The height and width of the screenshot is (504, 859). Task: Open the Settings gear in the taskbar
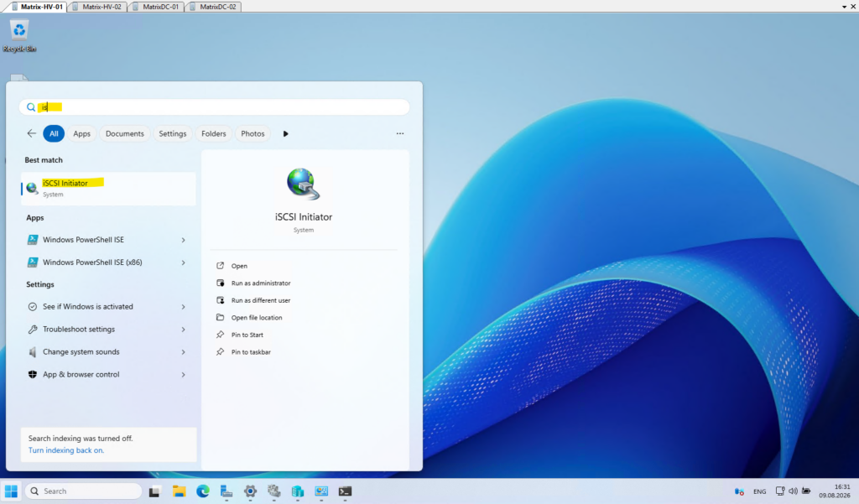click(250, 491)
